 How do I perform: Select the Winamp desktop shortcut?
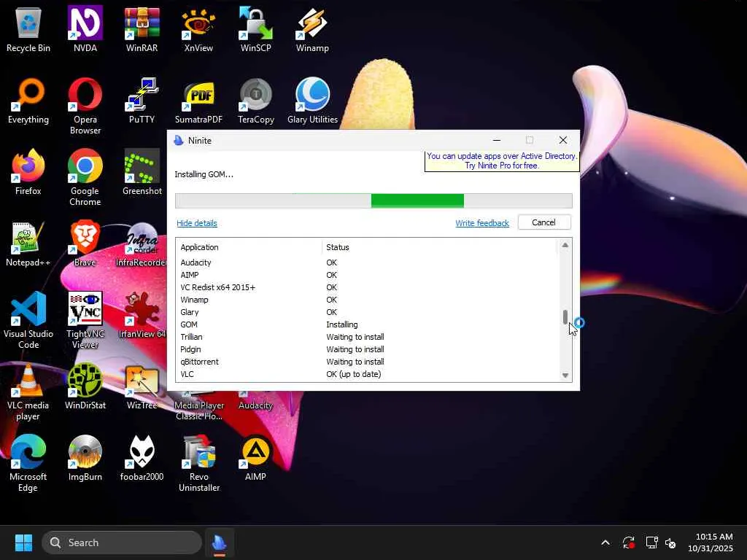(312, 29)
